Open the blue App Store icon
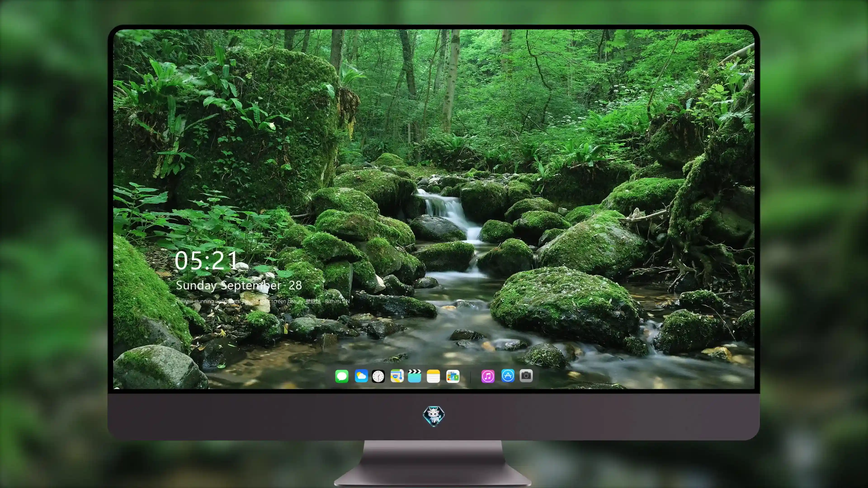The image size is (868, 488). tap(508, 375)
